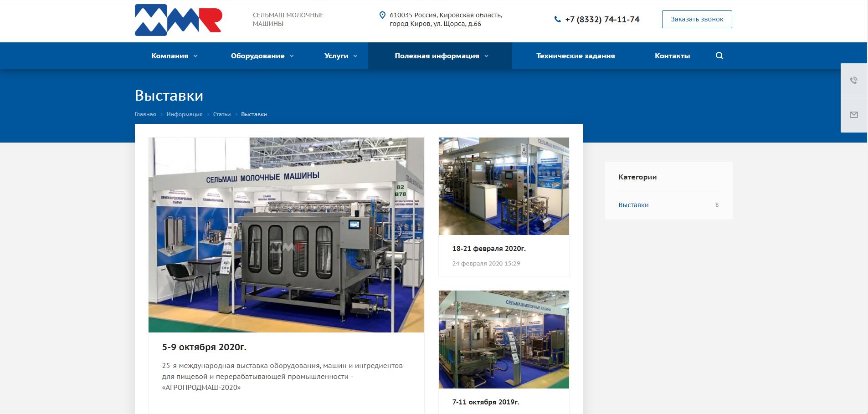Screen dimensions: 868x414
Task: Open the 5-9 октября 2020г. article title
Action: click(x=204, y=347)
